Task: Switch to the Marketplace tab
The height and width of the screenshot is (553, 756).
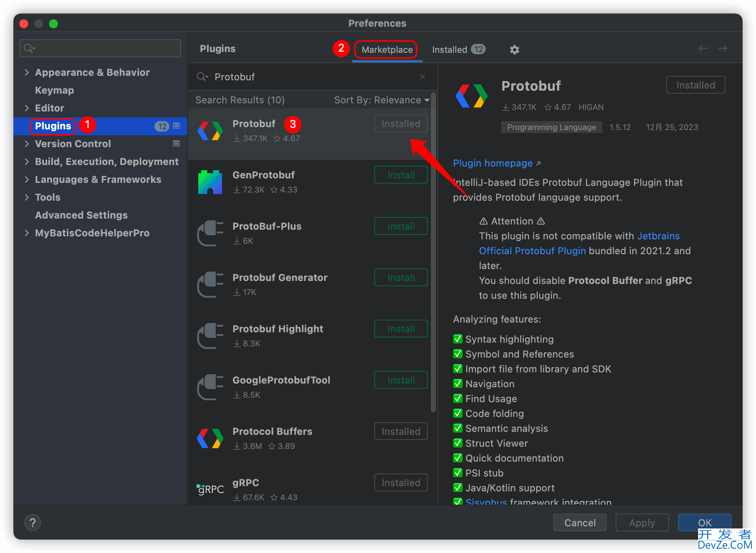Action: pos(387,49)
